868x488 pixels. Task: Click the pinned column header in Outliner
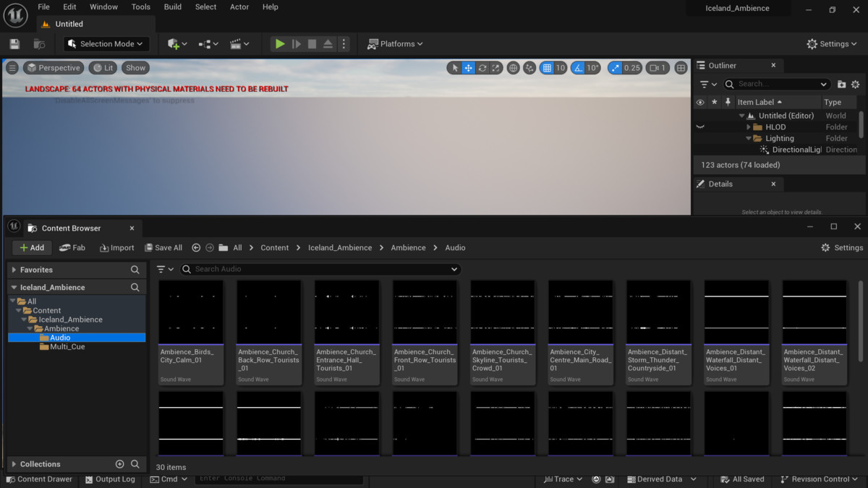728,103
